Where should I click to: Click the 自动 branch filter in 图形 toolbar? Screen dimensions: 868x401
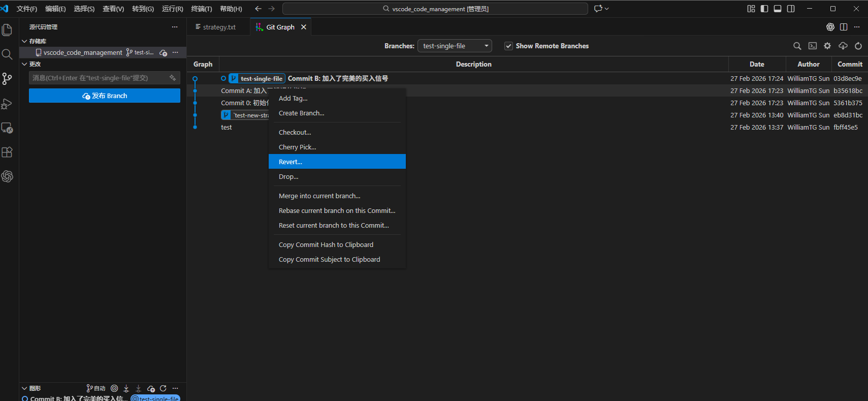(96, 388)
